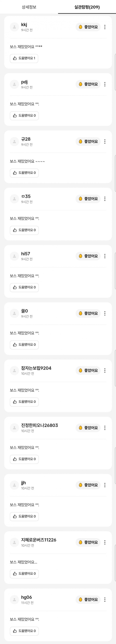Open three-dot menu on hg06's review

point(105,599)
